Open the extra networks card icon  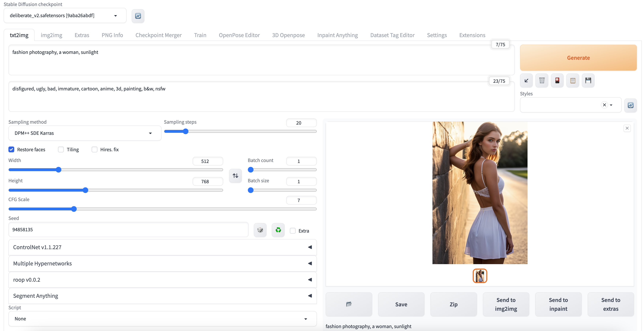[x=557, y=80]
